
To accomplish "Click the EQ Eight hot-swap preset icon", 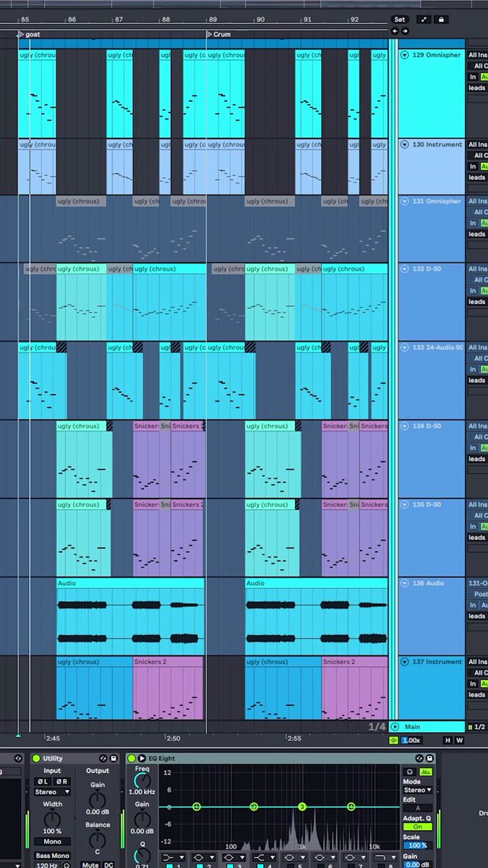I will point(419,758).
